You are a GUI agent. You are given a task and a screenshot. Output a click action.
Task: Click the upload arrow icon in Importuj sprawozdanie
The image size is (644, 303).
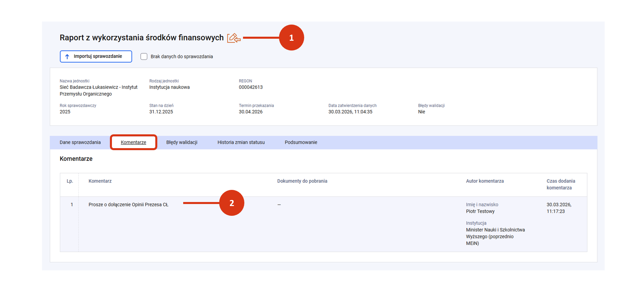pos(67,57)
